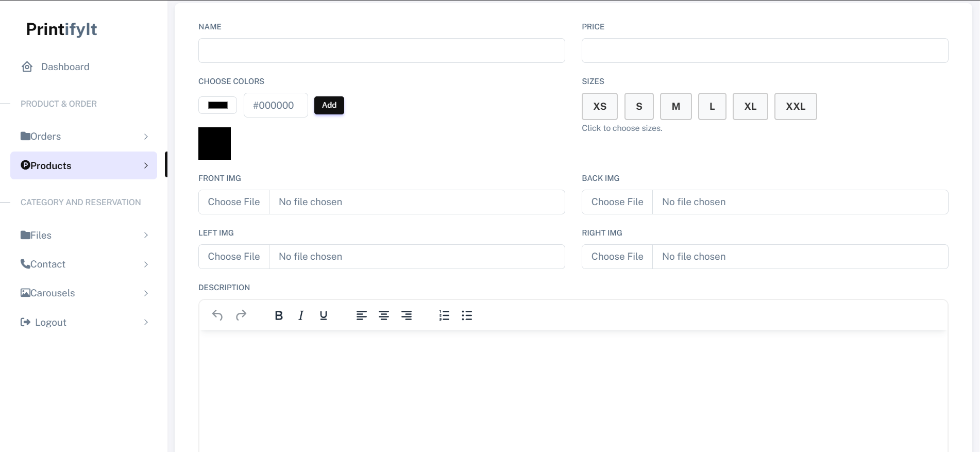Image resolution: width=980 pixels, height=452 pixels.
Task: Insert a bulleted list in description
Action: point(467,315)
